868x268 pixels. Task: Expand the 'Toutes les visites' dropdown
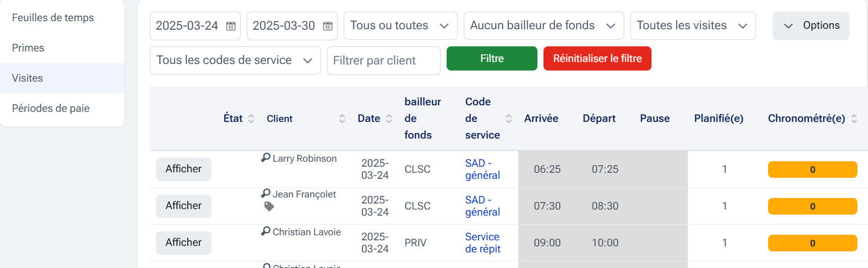[692, 26]
